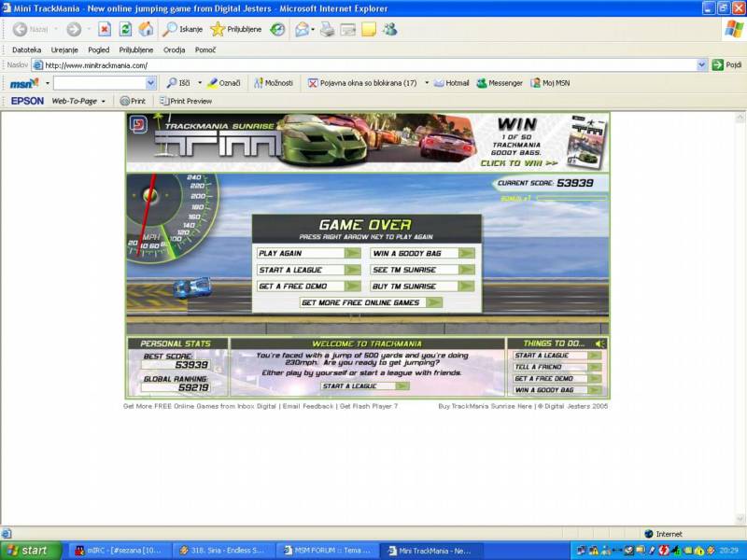Open the Urejanje menu
Viewport: 747px width, 560px height.
(x=64, y=49)
